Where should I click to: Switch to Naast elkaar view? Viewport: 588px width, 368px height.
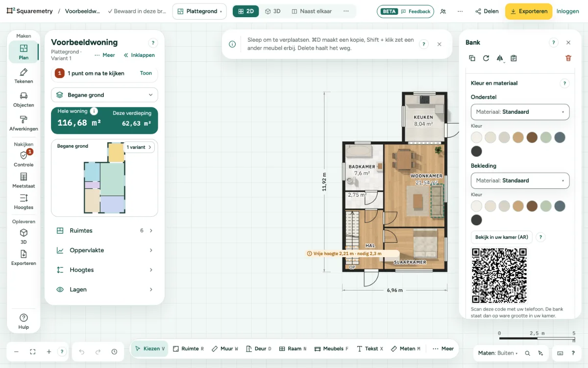[x=311, y=11]
